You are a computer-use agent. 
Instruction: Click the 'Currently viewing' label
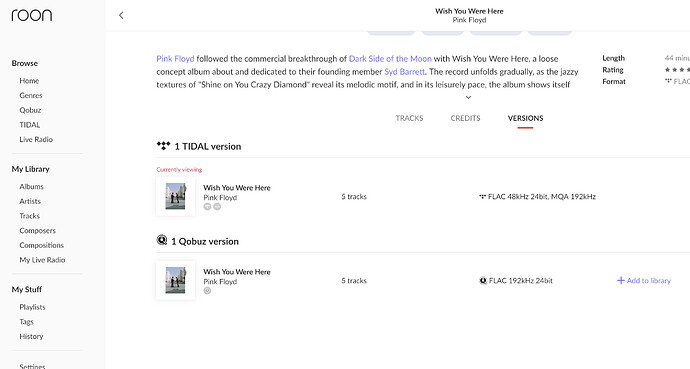(179, 169)
